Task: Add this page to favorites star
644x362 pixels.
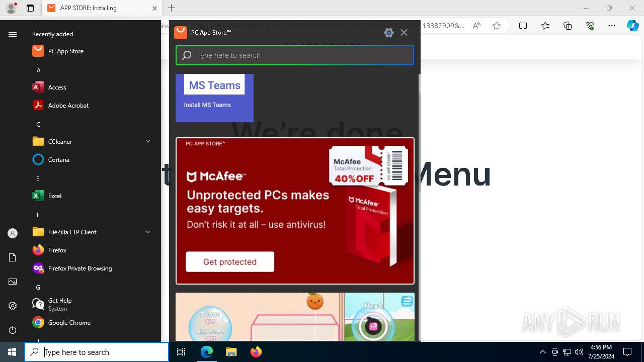Action: pos(497,26)
